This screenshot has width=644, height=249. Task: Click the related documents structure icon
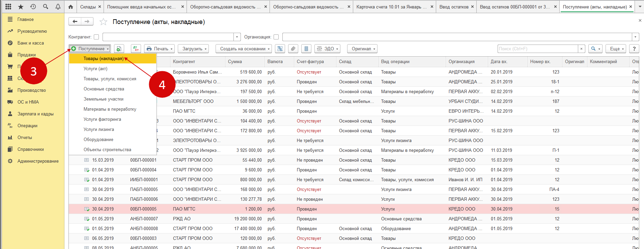click(280, 49)
